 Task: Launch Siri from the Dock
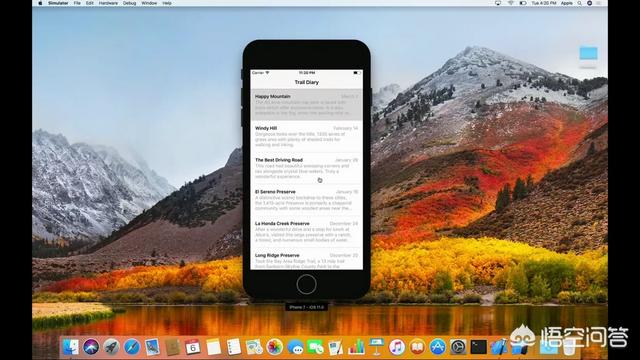[91, 347]
